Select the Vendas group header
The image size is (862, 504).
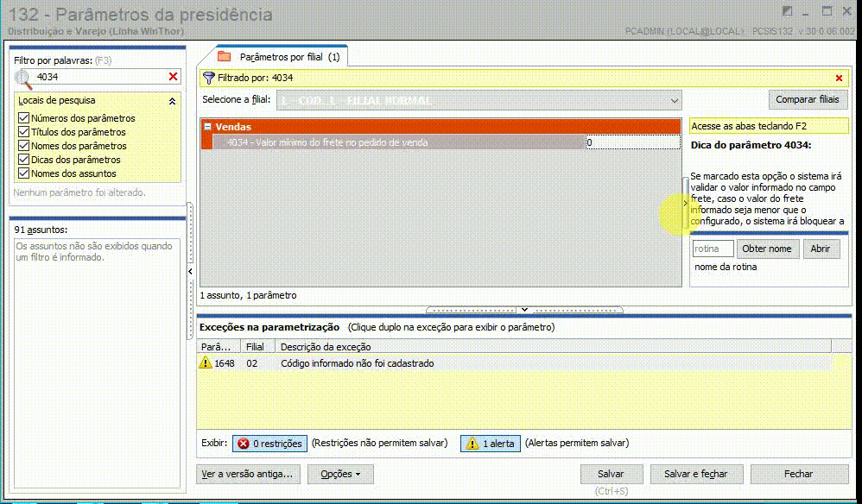tap(441, 126)
